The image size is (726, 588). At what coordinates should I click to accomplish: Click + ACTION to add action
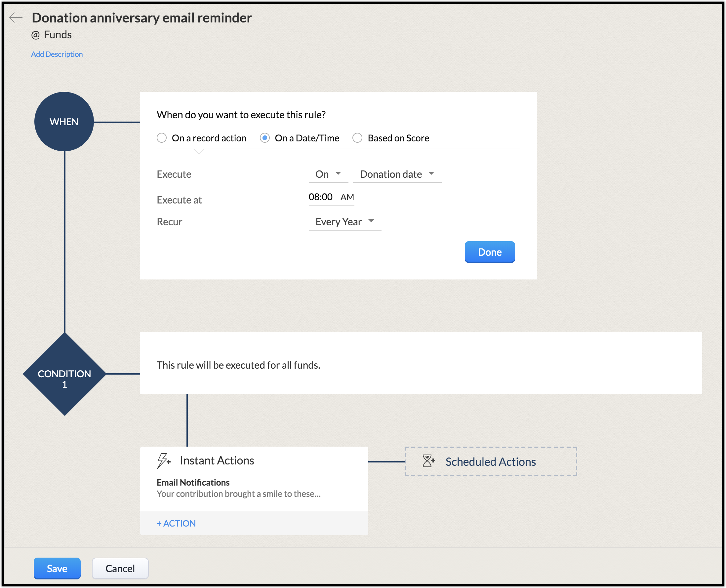point(176,523)
